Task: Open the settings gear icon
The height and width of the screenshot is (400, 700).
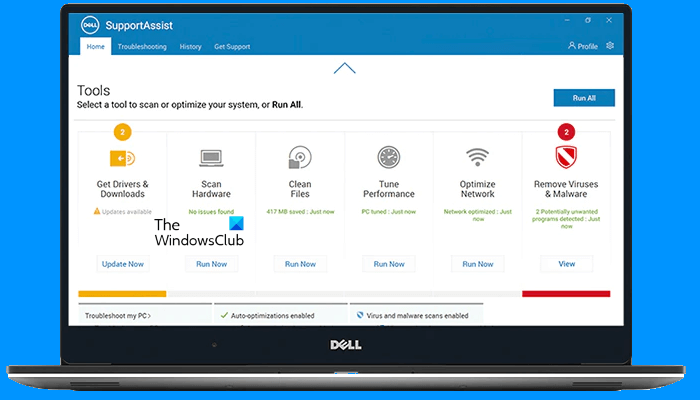Action: [x=610, y=46]
